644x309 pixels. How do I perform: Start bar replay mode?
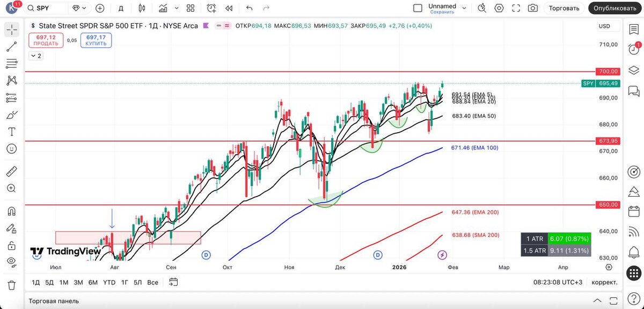230,8
